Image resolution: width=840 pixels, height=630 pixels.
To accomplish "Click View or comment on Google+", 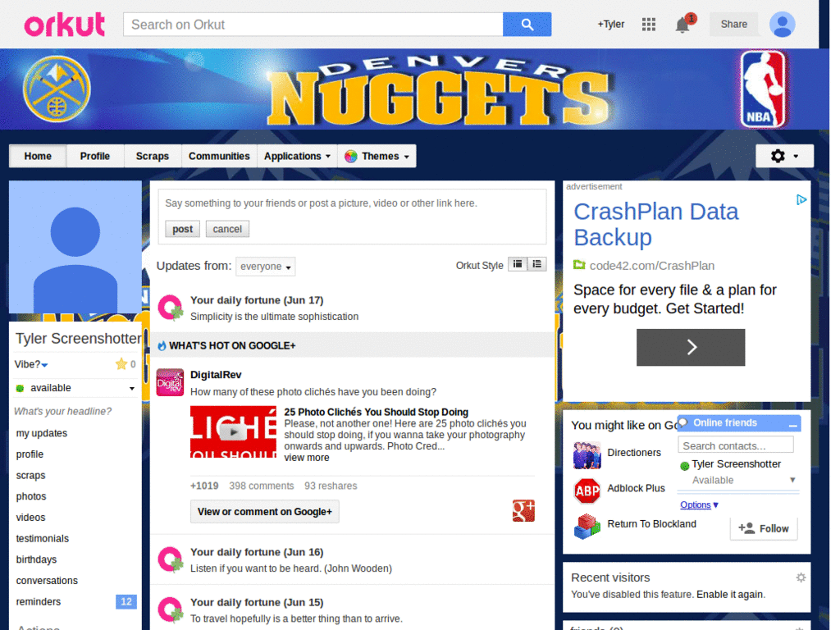I will pyautogui.click(x=265, y=512).
